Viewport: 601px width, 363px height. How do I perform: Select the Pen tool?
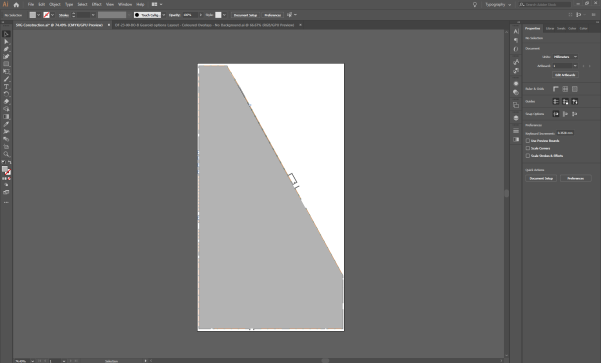click(x=6, y=49)
